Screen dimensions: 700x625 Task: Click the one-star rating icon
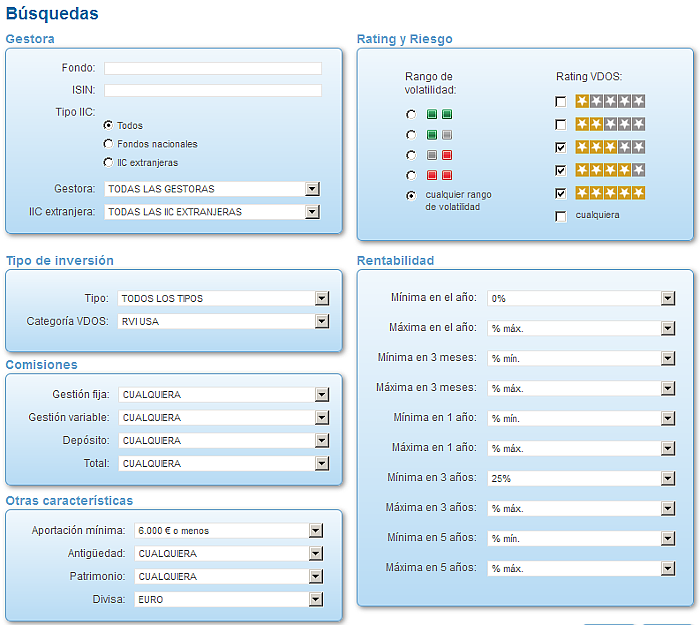(x=610, y=101)
